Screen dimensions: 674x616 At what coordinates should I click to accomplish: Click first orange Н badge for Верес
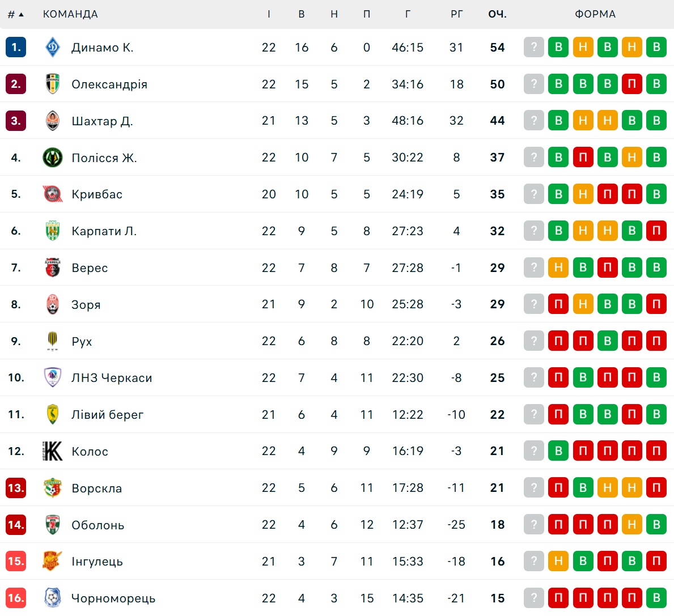point(558,267)
